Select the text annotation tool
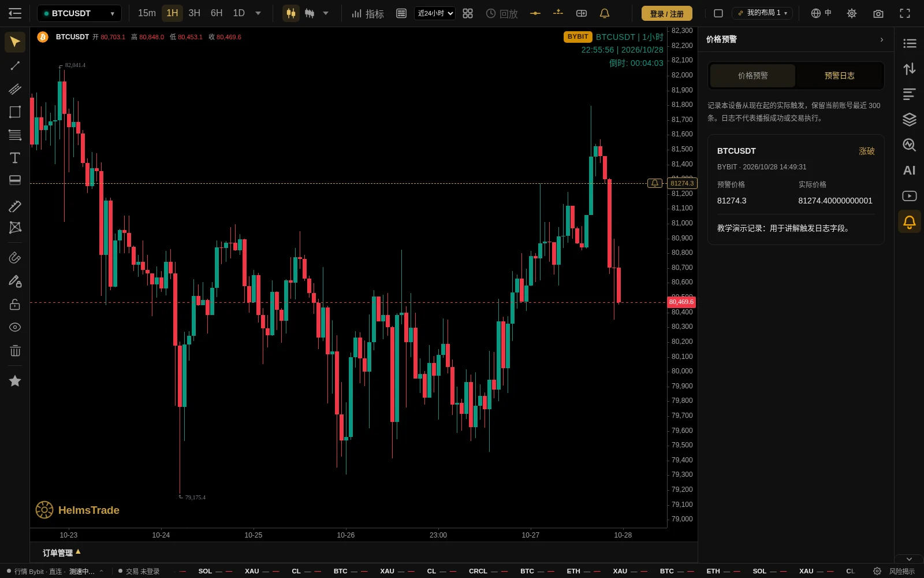Viewport: 924px width, 578px height. 15,158
